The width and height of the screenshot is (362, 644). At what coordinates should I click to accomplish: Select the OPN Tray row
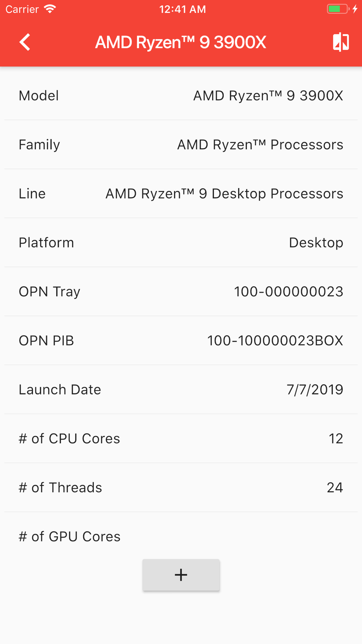[x=181, y=292]
